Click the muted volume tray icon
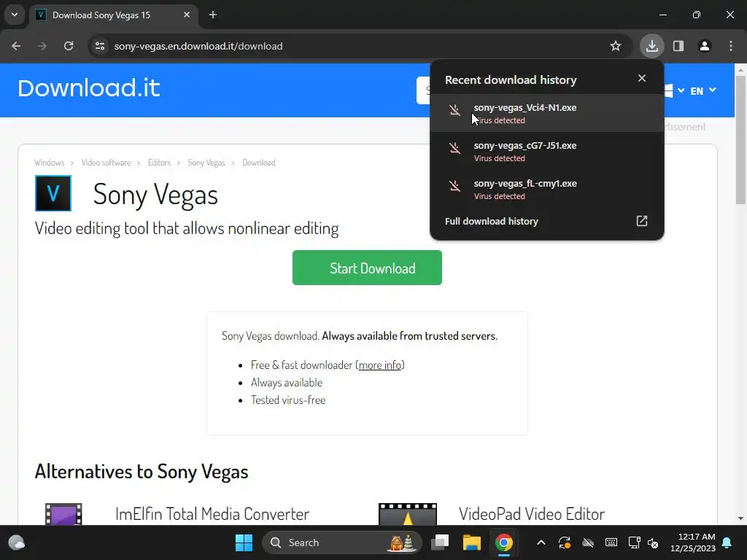 click(x=653, y=543)
